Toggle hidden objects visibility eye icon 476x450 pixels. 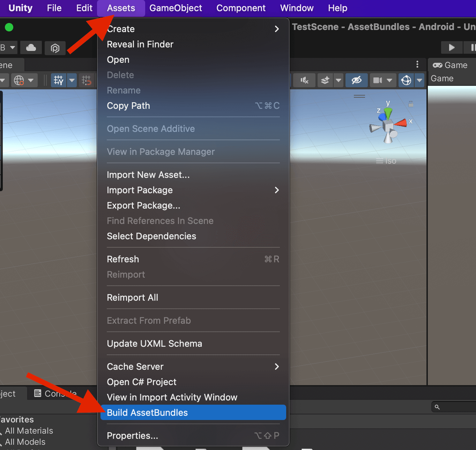click(356, 81)
